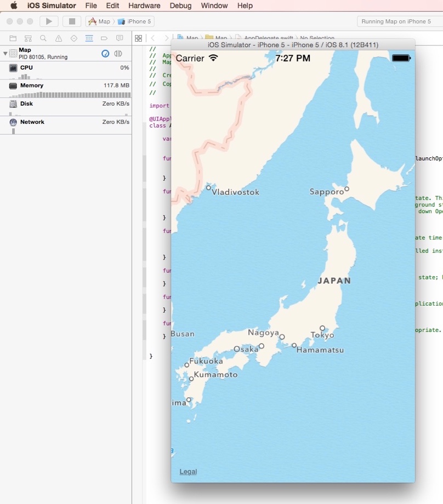The image size is (443, 504).
Task: Click the simulator window title bar
Action: pos(293,45)
